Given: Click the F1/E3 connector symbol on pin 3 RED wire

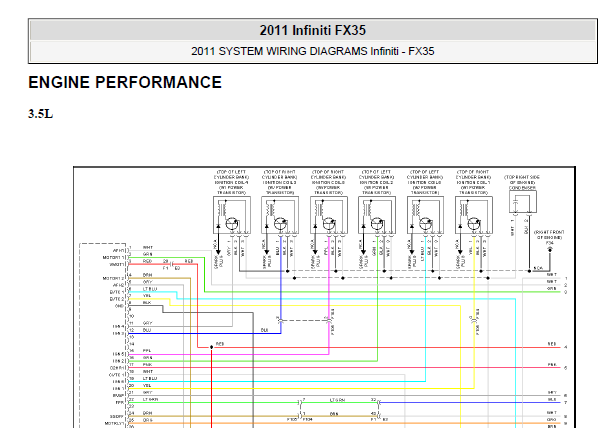Looking at the screenshot, I should click(172, 265).
